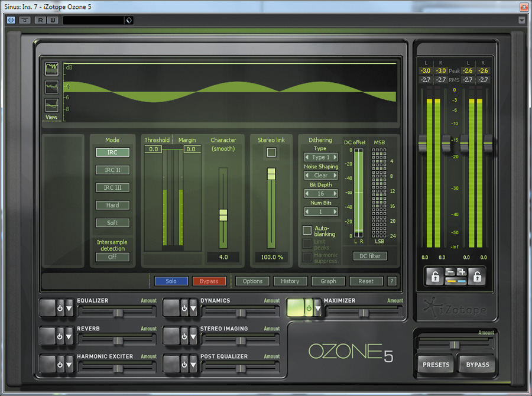Click the Equalizer module select button
532x396 pixels.
tap(47, 308)
